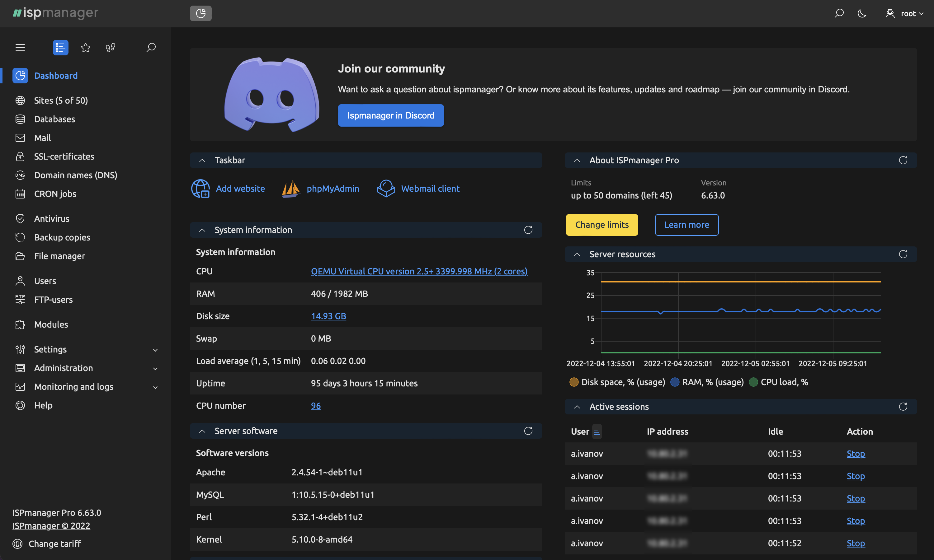Screen dimensions: 934x560
Task: Collapse the Taskbar panel
Action: 202,160
